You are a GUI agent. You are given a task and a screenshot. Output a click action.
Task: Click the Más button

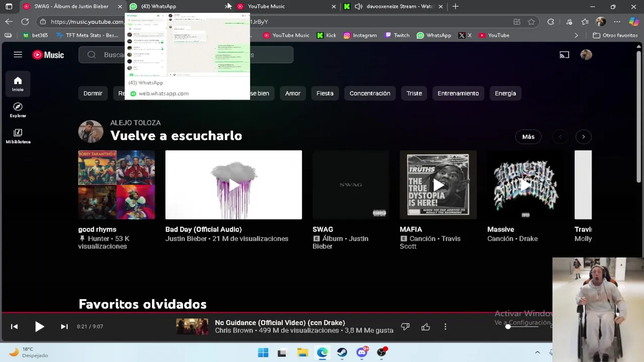528,137
